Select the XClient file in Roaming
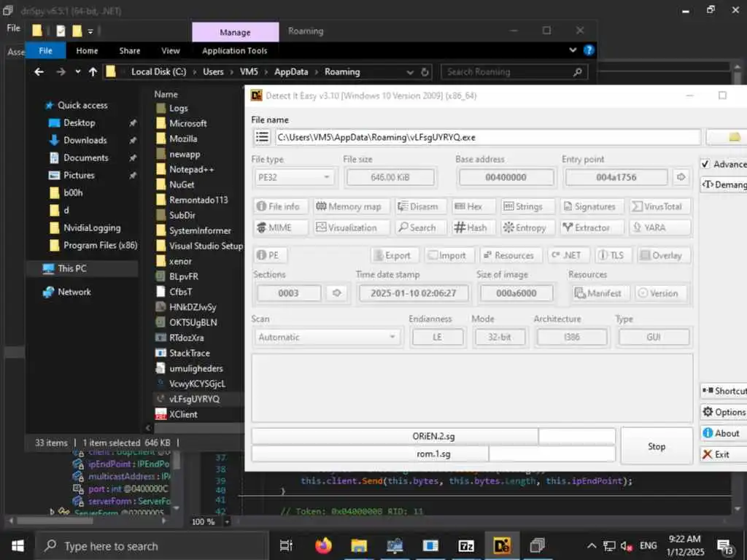This screenshot has width=747, height=560. 183,414
